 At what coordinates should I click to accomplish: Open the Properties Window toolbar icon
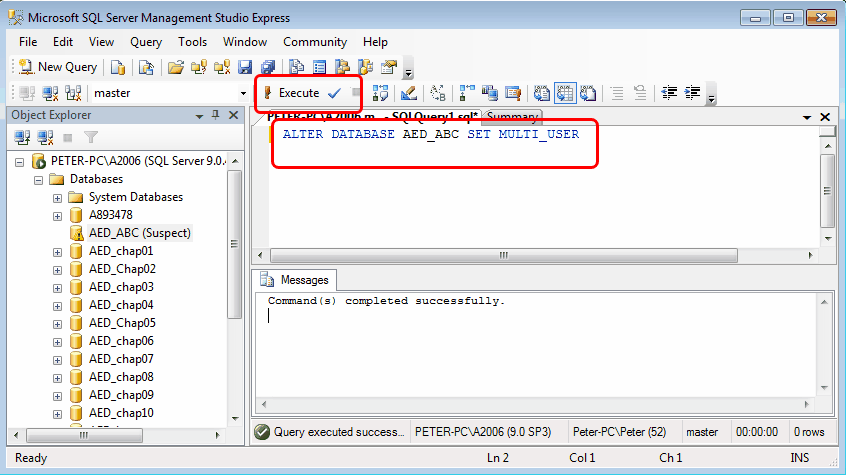(x=389, y=67)
